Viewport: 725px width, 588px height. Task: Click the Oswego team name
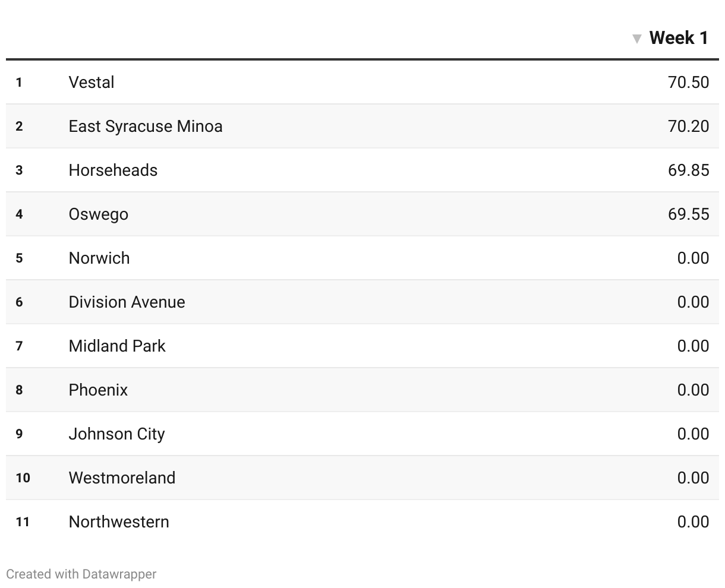99,214
